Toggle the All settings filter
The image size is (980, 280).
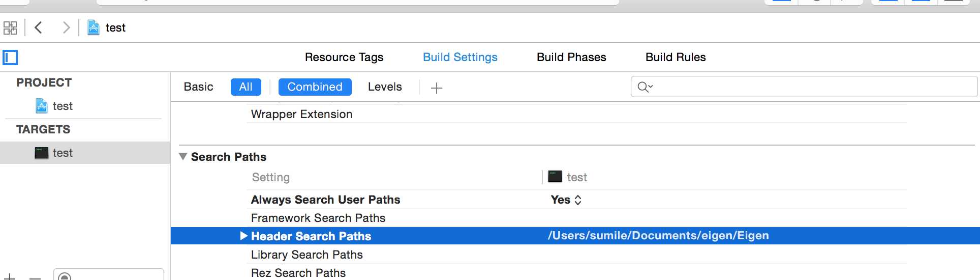pos(246,87)
